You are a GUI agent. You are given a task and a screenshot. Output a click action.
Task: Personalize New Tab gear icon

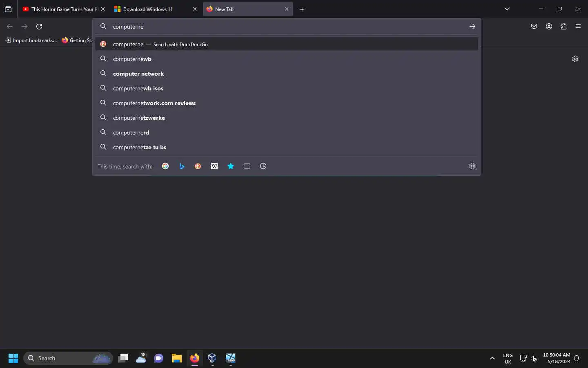(575, 59)
